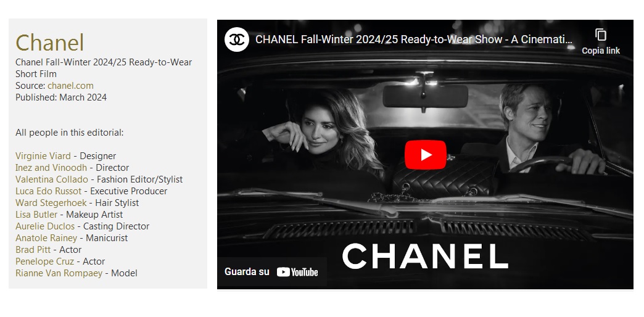Play the Chanel YouTube video
Screen dimensions: 644x317
[425, 154]
